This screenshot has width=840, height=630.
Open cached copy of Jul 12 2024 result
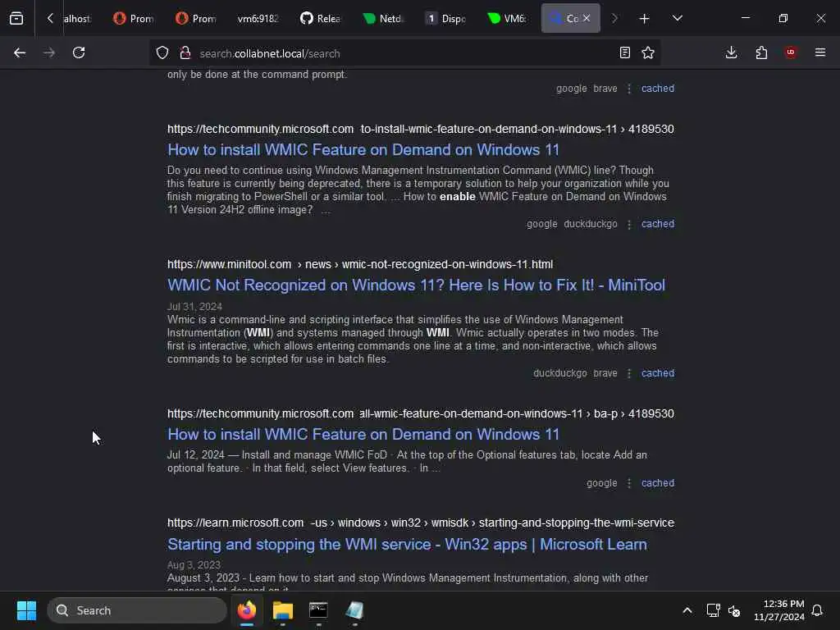coord(658,483)
